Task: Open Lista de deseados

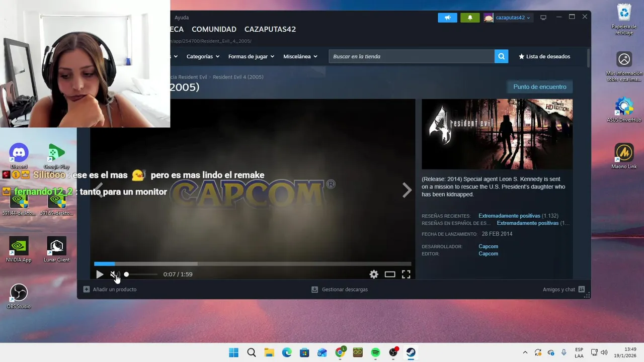Action: [x=544, y=56]
